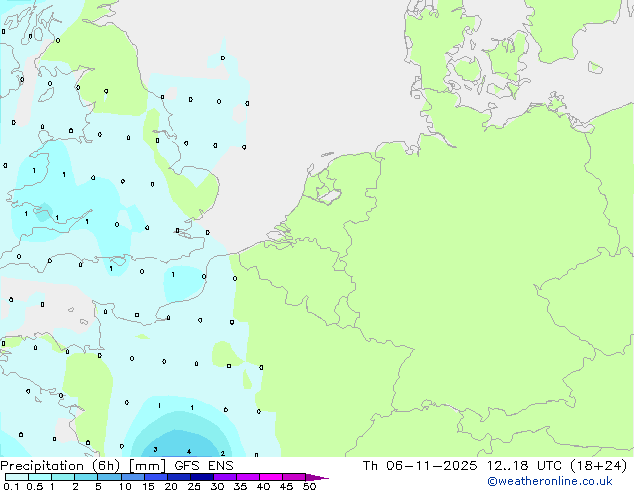The height and width of the screenshot is (490, 634).
Task: Click the legend label '0.1'
Action: click(11, 486)
